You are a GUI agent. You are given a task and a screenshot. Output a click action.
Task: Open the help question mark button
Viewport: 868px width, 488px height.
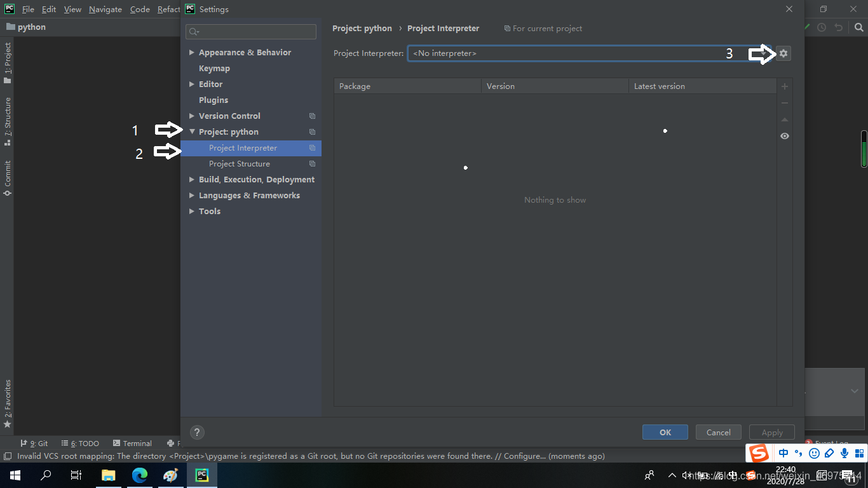tap(198, 432)
